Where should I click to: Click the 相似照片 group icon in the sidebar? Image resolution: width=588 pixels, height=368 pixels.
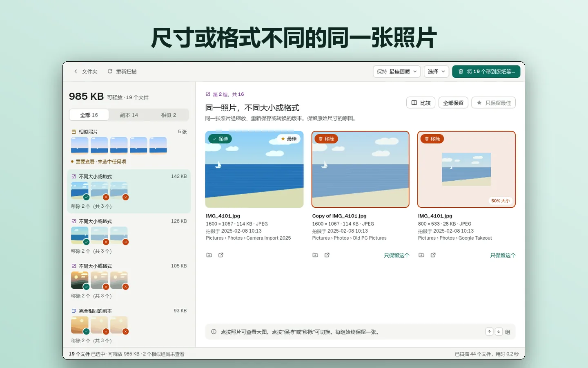(74, 132)
